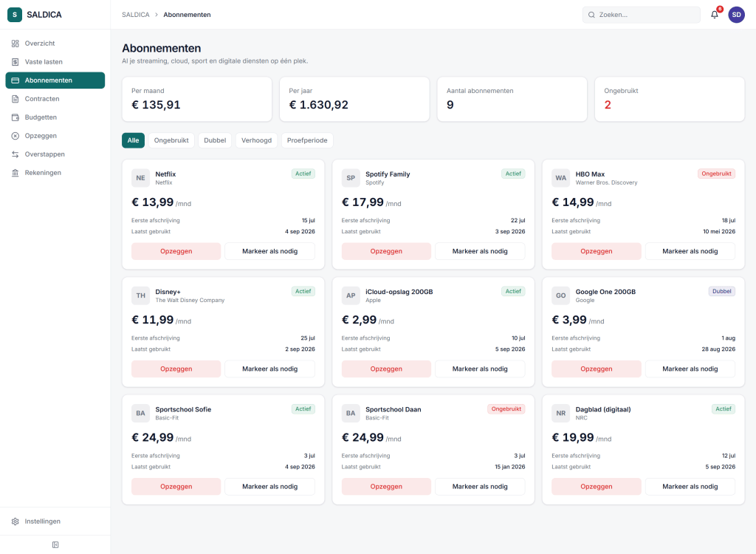The image size is (756, 554).
Task: Cancel HBO Max subscription
Action: (x=597, y=251)
